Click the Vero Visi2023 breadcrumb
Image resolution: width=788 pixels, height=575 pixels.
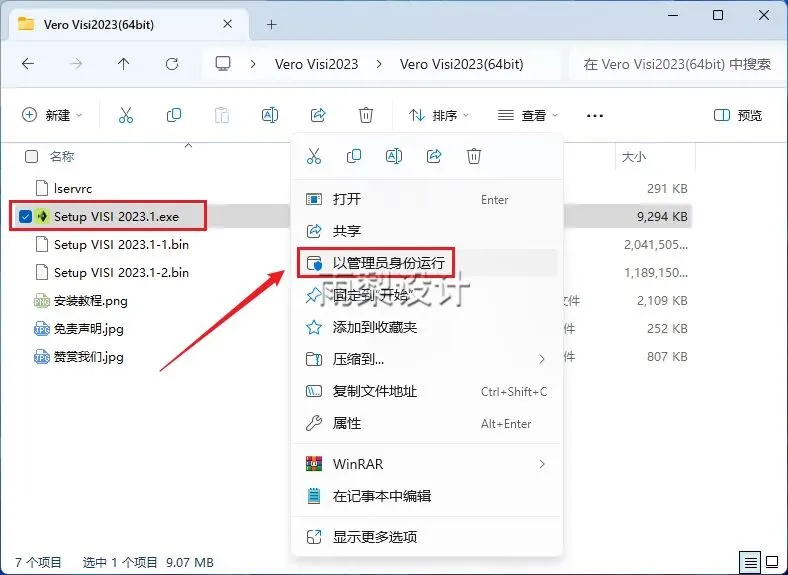click(317, 64)
